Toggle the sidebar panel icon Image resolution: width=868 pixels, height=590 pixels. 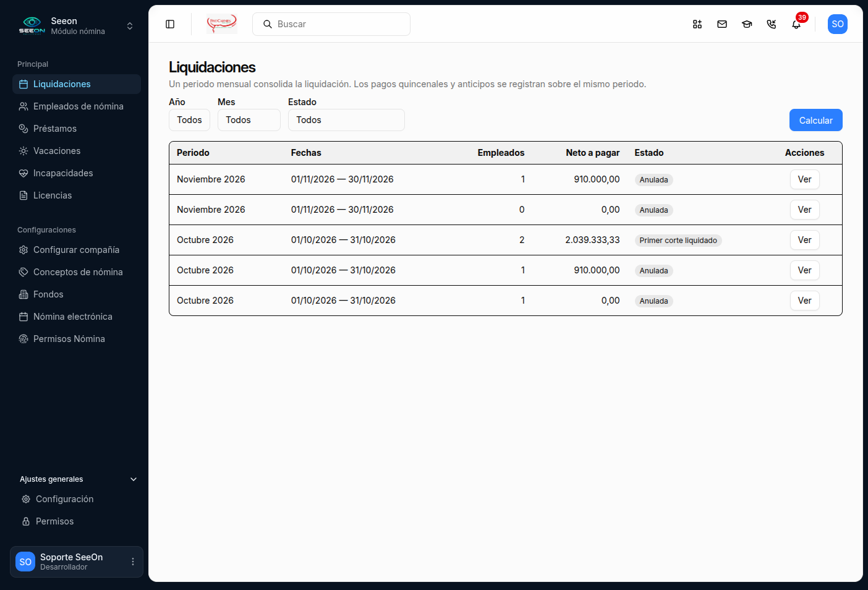(x=170, y=24)
